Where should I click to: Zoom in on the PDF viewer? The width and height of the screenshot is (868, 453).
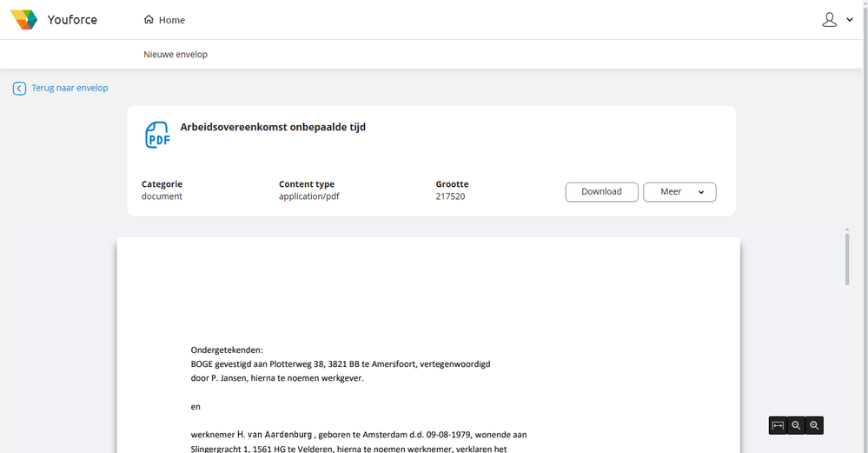(814, 425)
